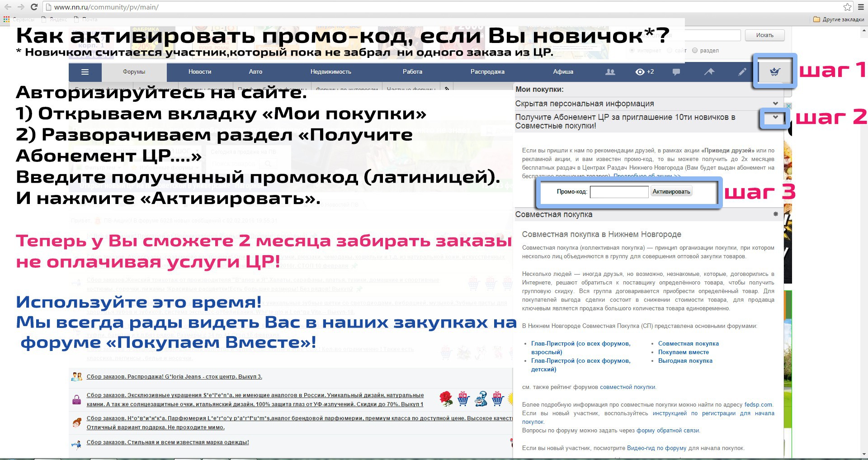868x460 pixels.
Task: Open the Сервисы apps icon in bookmarks bar
Action: coord(6,19)
